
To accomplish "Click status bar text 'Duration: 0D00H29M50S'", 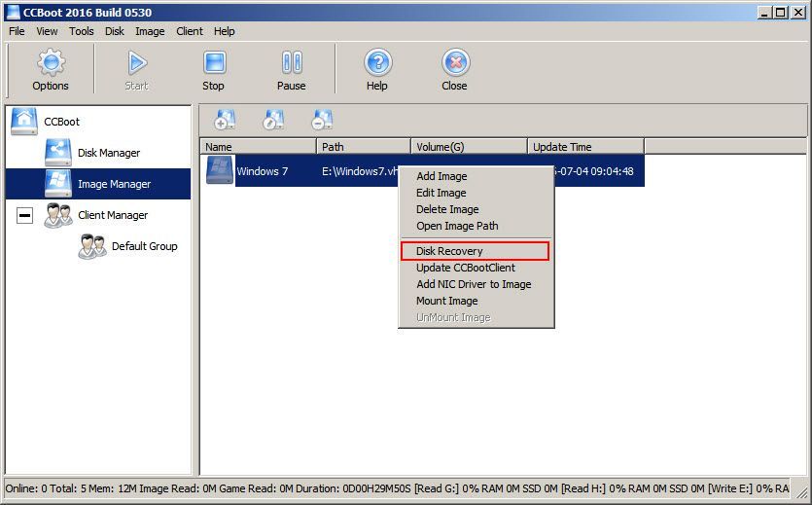I will click(353, 488).
